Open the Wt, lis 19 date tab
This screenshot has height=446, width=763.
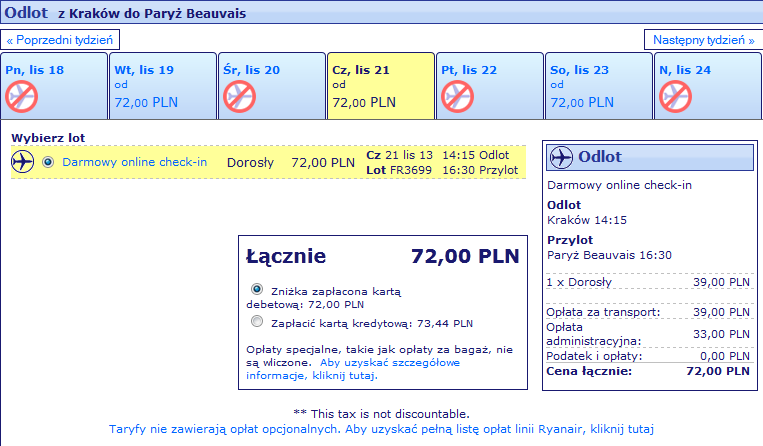pyautogui.click(x=163, y=86)
